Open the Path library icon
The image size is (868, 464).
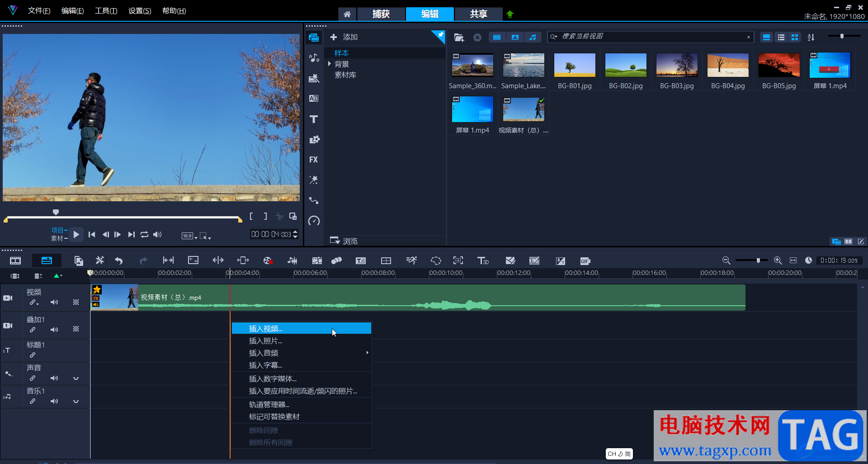(314, 200)
